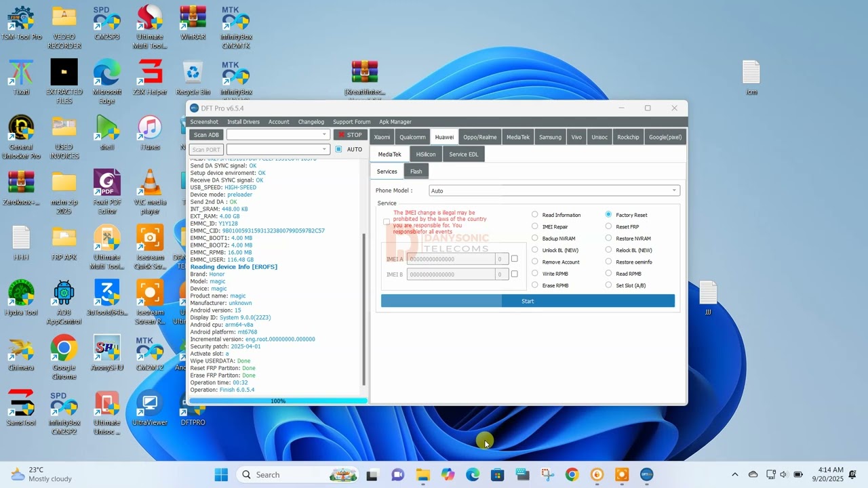Click the log panel vertical scrollbar
Image resolution: width=868 pixels, height=488 pixels.
pos(364,308)
